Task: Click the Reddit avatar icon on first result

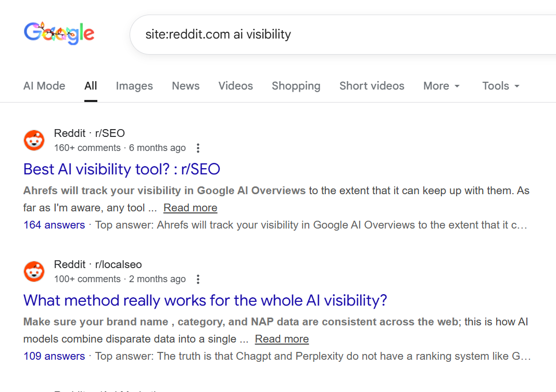Action: [x=34, y=140]
